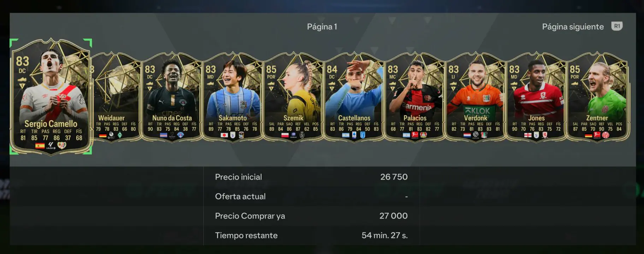
Task: Select the Szemik goalkeeper card
Action: [x=293, y=97]
